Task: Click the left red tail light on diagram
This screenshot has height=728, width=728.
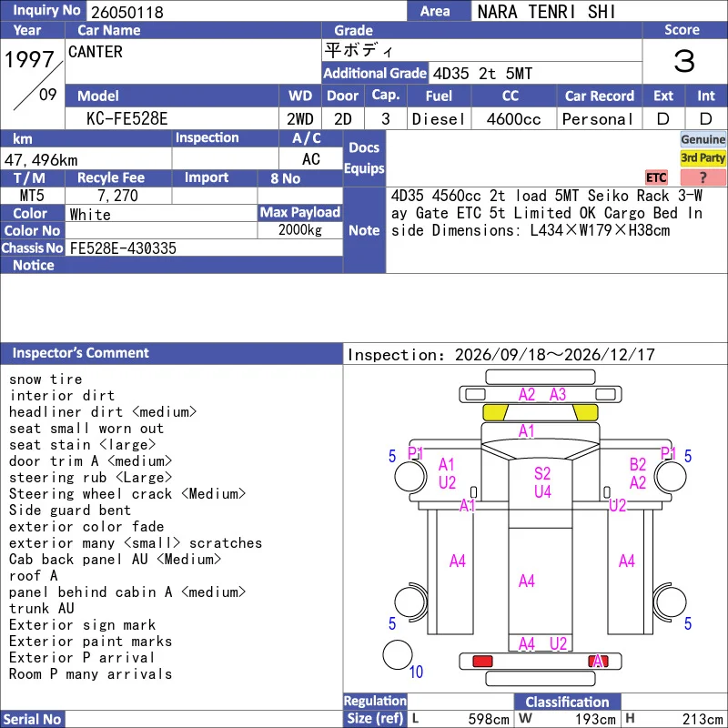Action: pos(482,662)
